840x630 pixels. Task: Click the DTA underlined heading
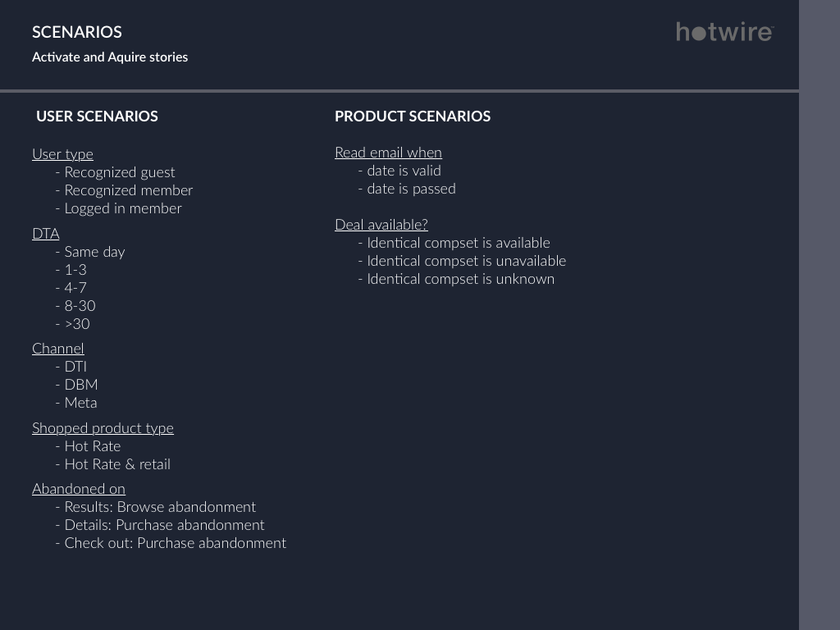click(x=46, y=234)
